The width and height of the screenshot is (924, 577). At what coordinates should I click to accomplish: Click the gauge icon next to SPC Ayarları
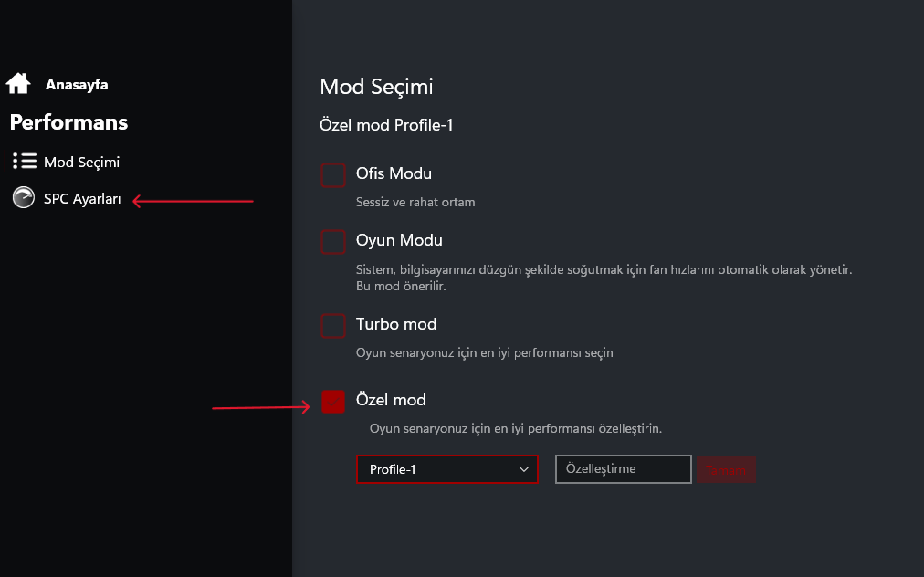coord(24,198)
